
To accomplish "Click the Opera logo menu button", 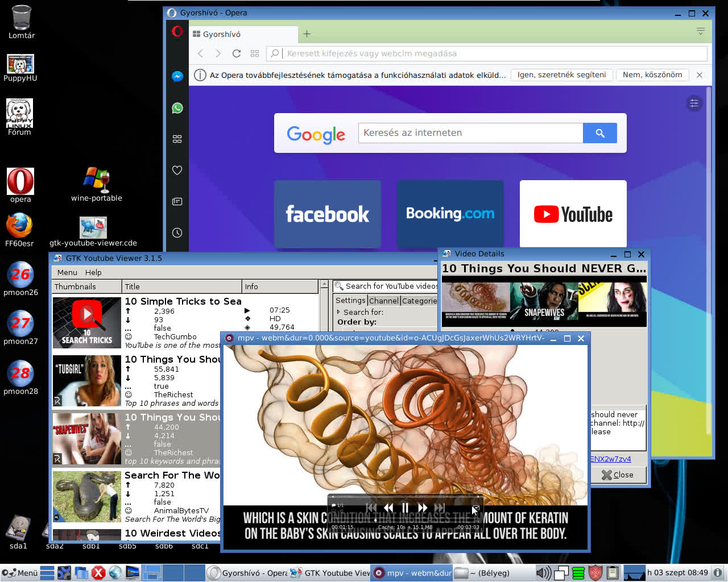I will pyautogui.click(x=177, y=31).
